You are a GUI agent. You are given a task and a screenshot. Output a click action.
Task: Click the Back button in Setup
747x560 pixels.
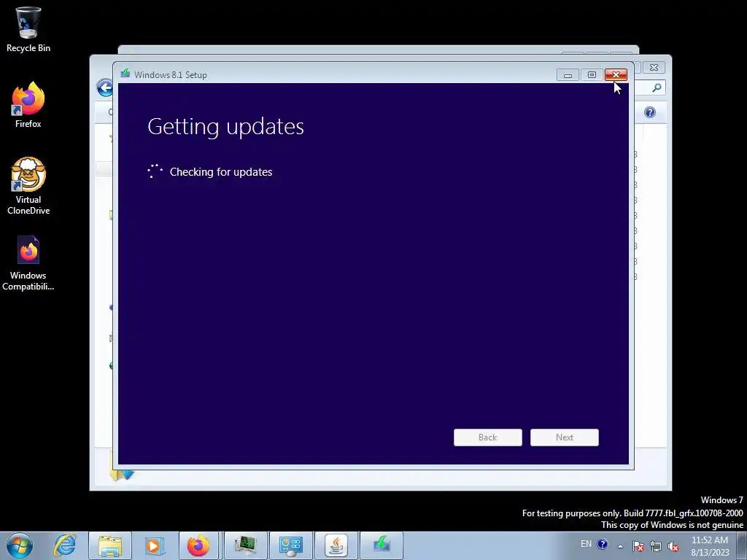tap(488, 437)
